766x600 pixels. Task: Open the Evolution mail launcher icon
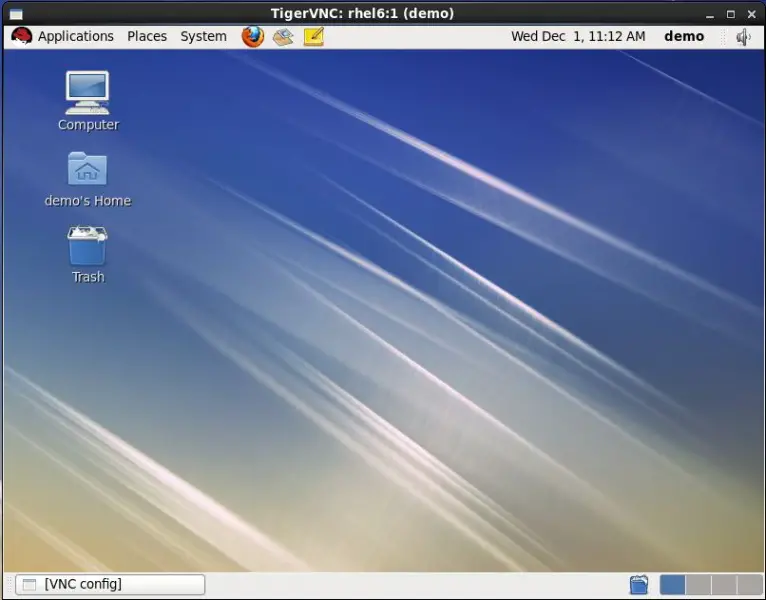(283, 37)
